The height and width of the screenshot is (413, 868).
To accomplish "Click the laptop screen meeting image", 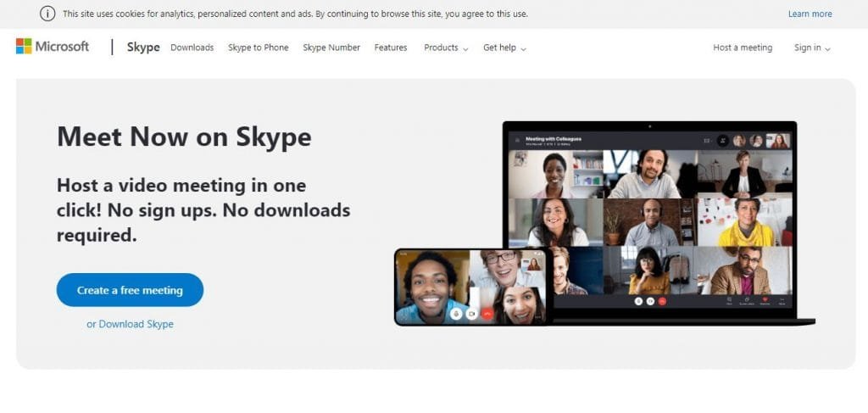I will (650, 220).
